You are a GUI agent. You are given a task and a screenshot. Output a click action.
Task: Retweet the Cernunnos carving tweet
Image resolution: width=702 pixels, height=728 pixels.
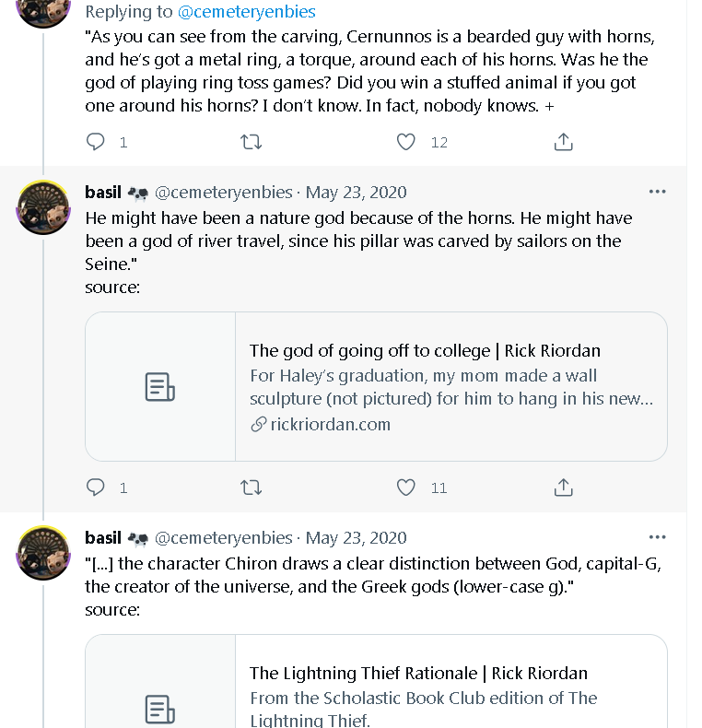(x=251, y=142)
